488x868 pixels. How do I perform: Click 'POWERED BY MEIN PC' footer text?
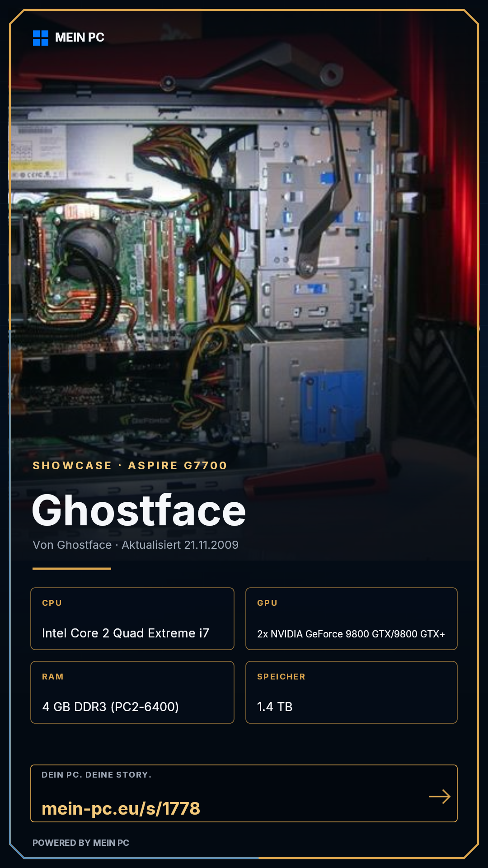[81, 843]
